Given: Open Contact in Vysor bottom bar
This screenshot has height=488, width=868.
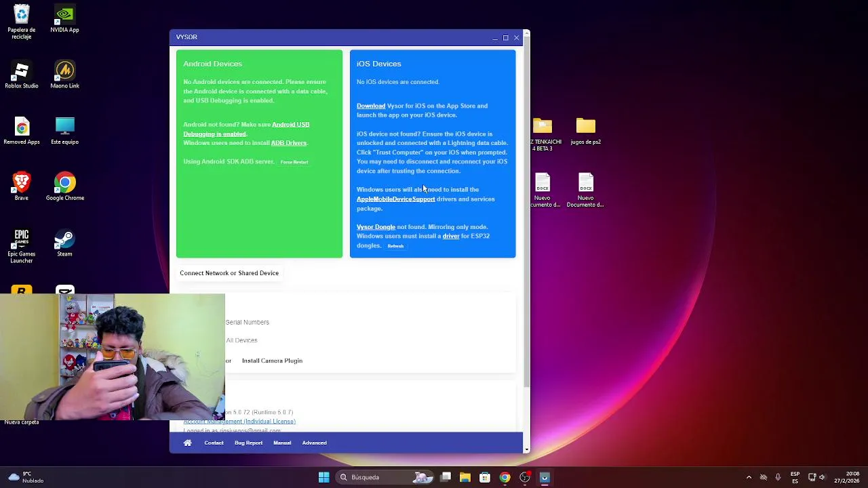Looking at the screenshot, I should click(x=214, y=443).
